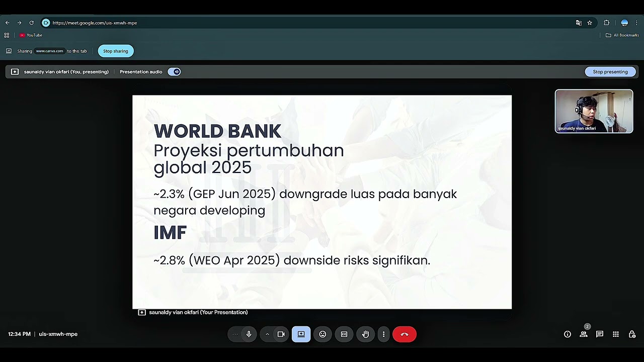Click 'saunaldy vian okfari (You, presenting)' label

point(66,72)
